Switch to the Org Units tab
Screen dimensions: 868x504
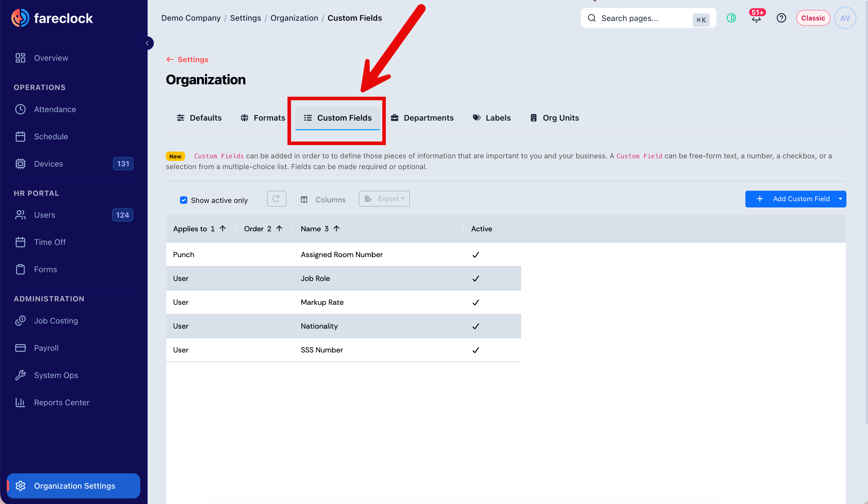click(x=555, y=118)
